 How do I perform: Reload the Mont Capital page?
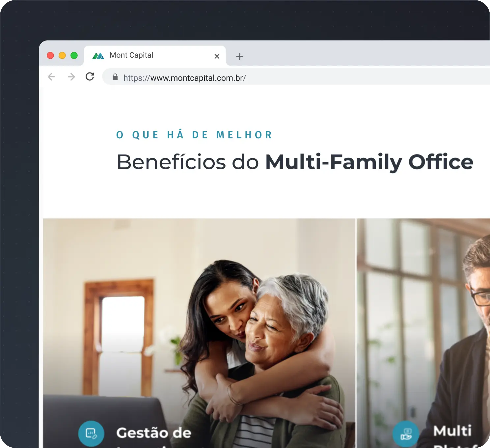point(90,76)
